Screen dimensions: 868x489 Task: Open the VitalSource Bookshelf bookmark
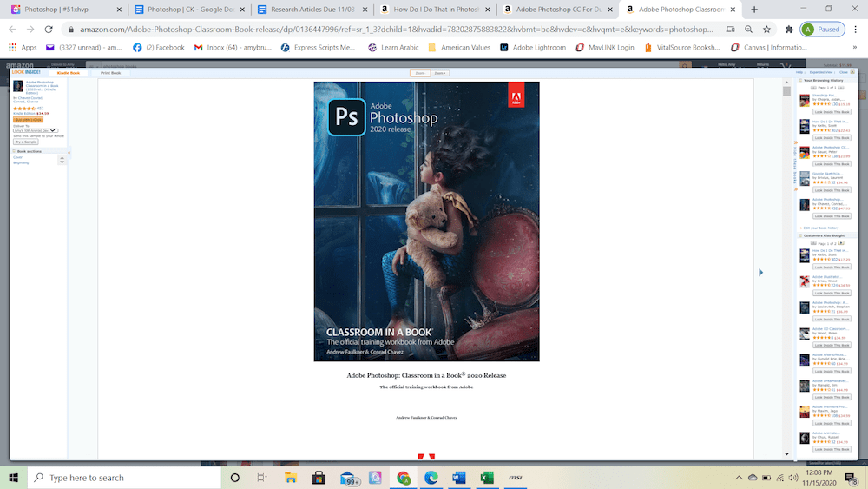click(682, 48)
